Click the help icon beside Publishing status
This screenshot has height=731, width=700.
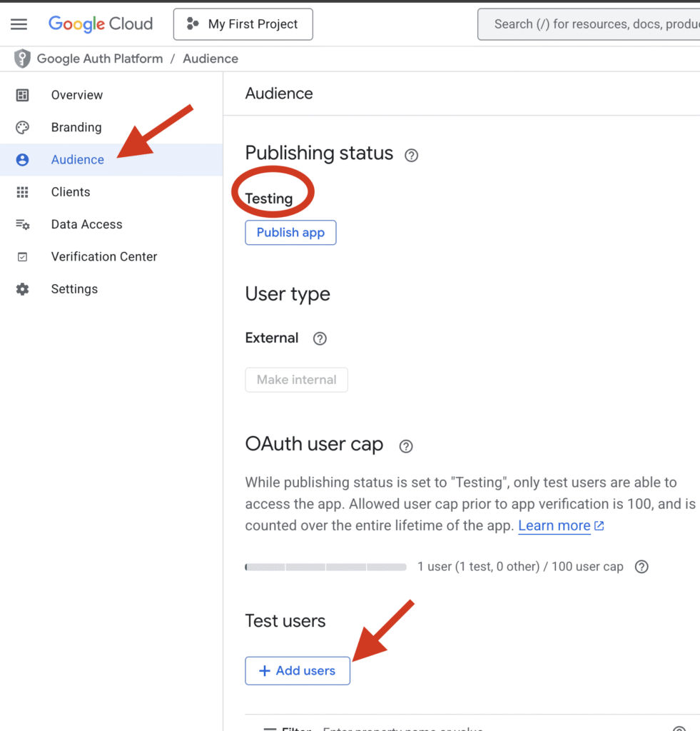pyautogui.click(x=411, y=155)
